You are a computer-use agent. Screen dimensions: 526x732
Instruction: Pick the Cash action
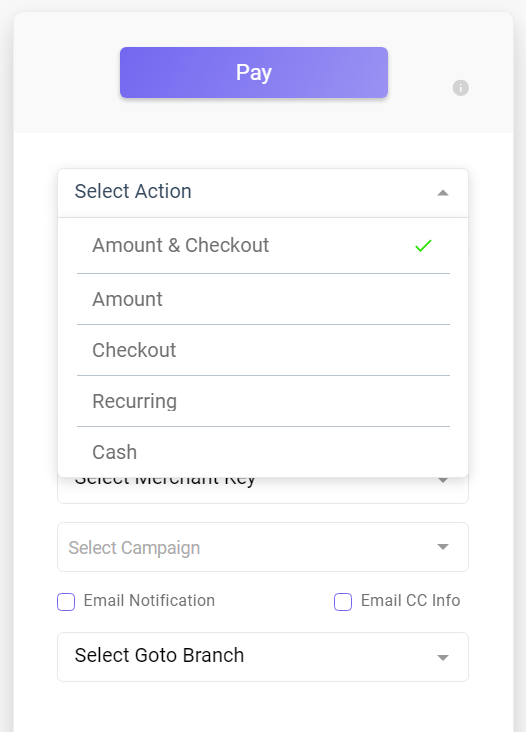tap(263, 452)
